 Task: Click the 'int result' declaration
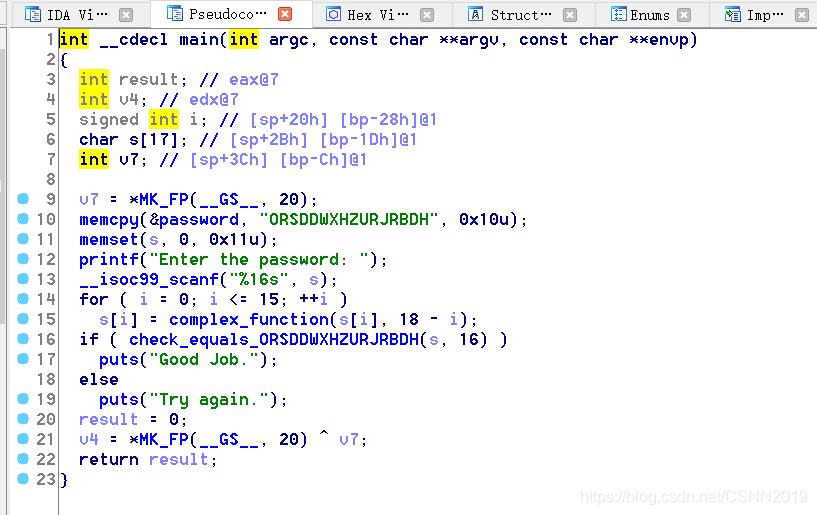pyautogui.click(x=132, y=80)
